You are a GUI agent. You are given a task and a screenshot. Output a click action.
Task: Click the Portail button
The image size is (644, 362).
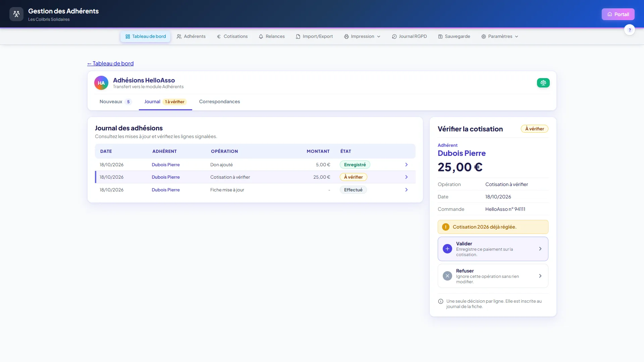(618, 14)
